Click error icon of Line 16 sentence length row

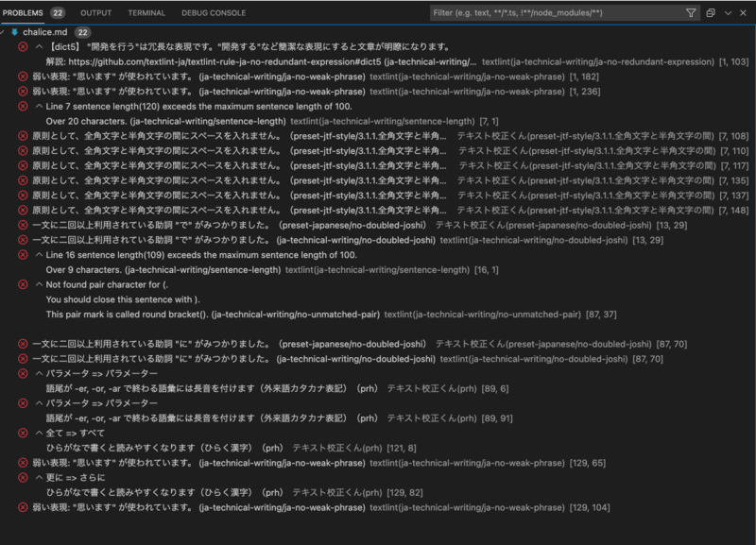(x=23, y=254)
